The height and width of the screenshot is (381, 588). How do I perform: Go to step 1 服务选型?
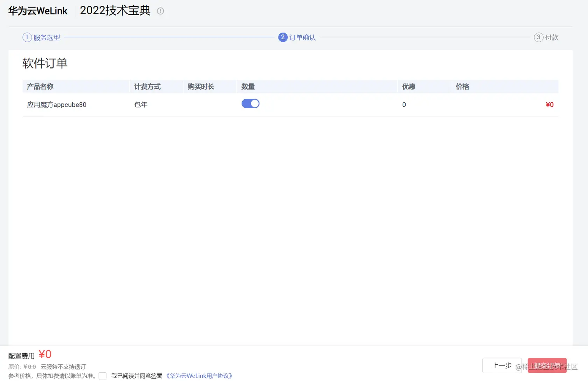click(x=41, y=37)
